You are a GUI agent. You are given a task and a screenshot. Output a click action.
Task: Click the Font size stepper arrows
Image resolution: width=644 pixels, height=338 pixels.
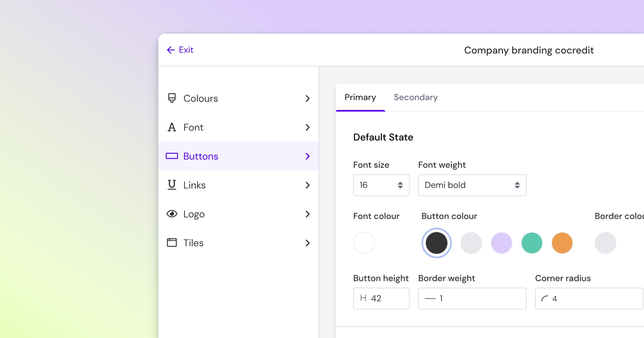tap(400, 185)
